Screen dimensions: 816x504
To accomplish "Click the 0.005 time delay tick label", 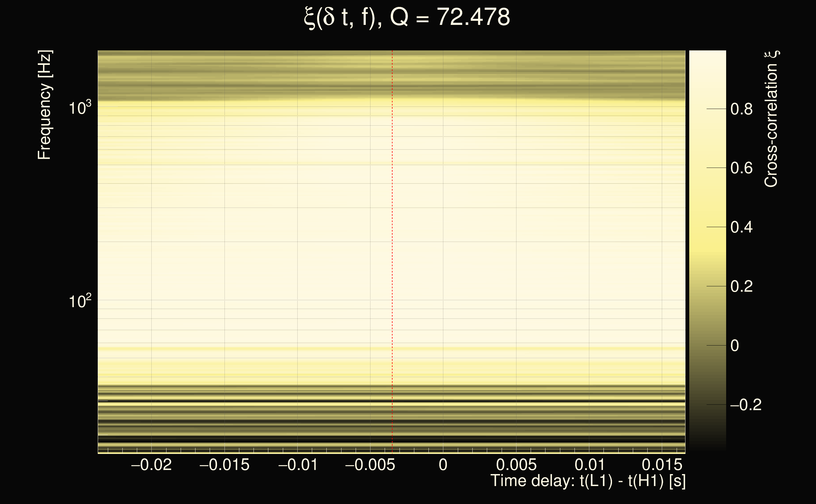I will (516, 465).
